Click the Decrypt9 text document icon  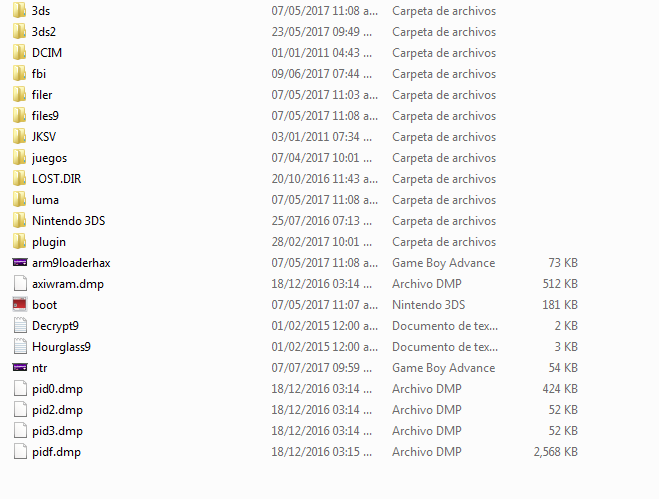click(x=20, y=326)
